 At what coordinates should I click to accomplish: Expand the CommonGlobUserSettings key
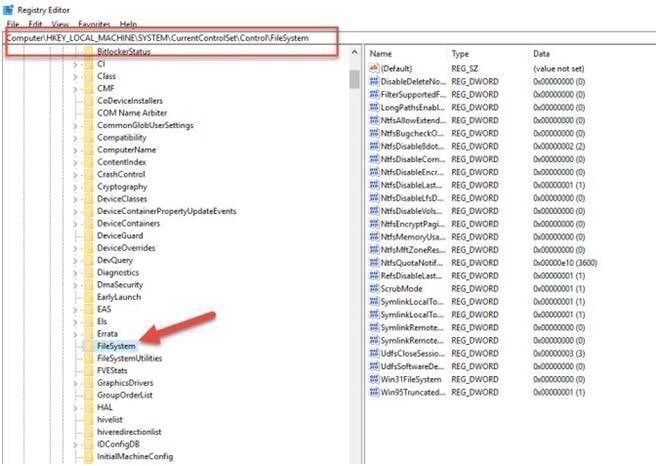coord(76,126)
